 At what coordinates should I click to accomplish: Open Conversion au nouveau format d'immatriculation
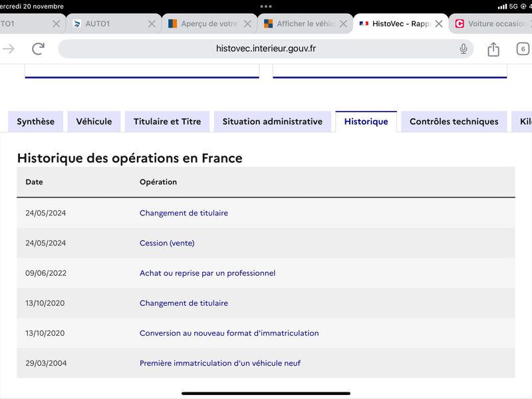229,333
